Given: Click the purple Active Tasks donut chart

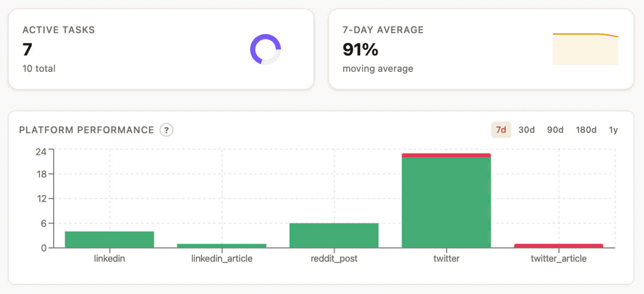Looking at the screenshot, I should 265,49.
